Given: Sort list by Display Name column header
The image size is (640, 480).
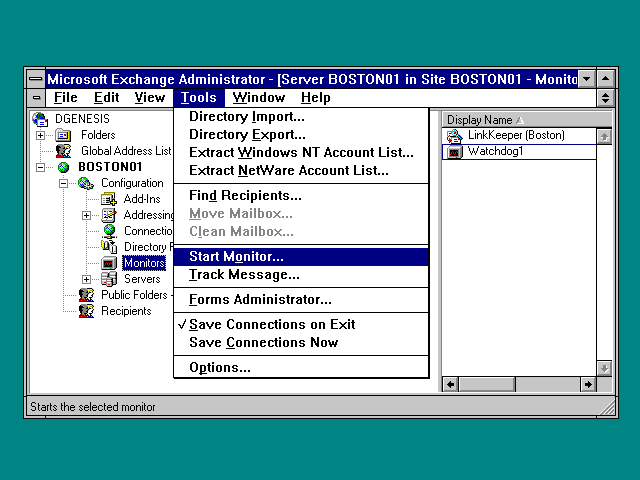Looking at the screenshot, I should (527, 120).
